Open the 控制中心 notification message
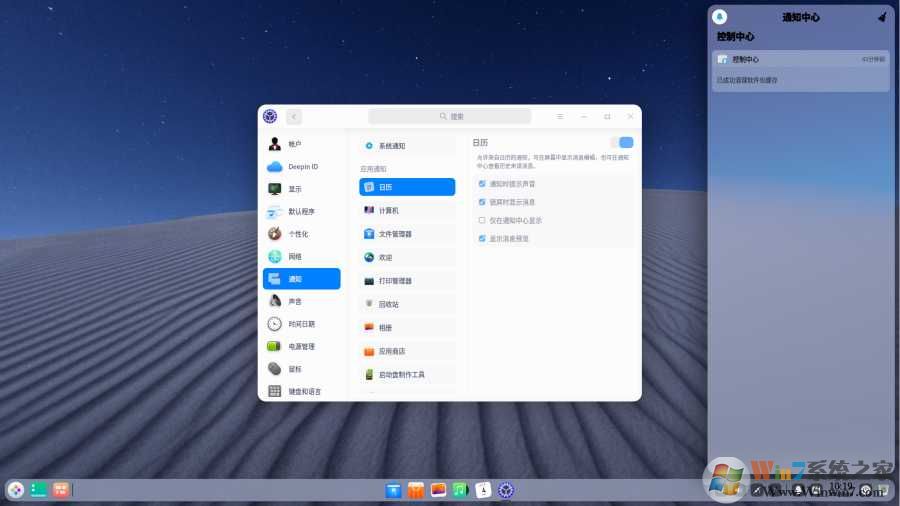 pyautogui.click(x=801, y=71)
